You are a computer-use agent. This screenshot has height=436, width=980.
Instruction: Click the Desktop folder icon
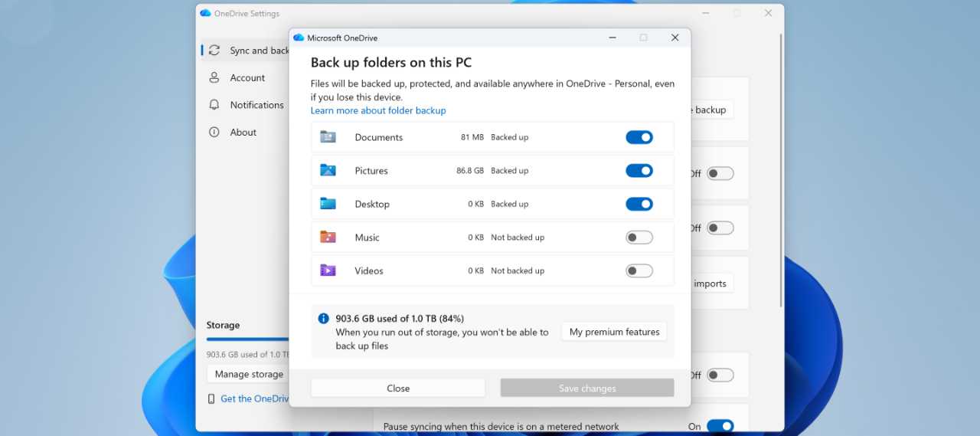coord(328,204)
